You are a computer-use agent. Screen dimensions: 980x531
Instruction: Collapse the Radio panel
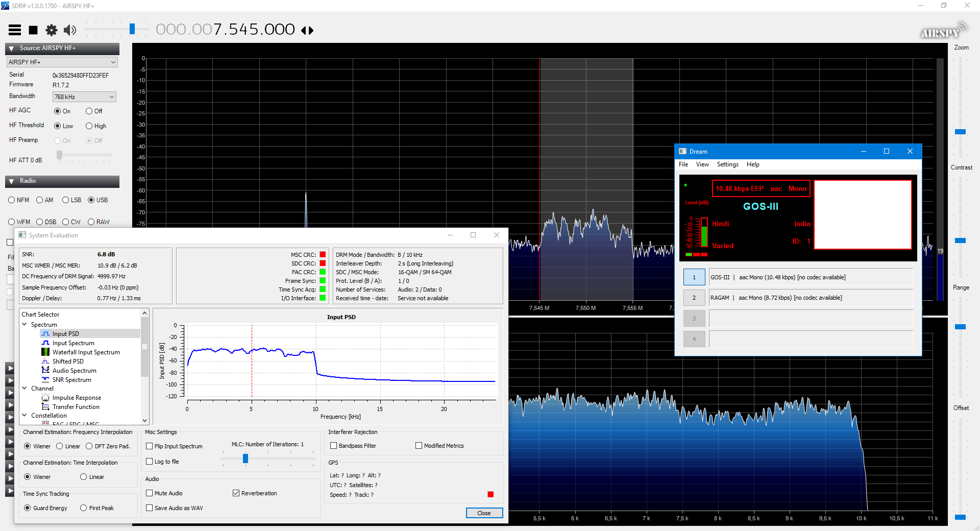11,181
